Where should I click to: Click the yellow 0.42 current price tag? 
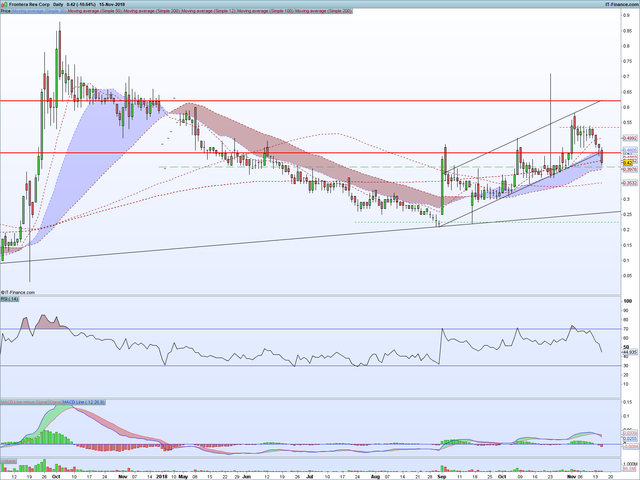pyautogui.click(x=627, y=162)
